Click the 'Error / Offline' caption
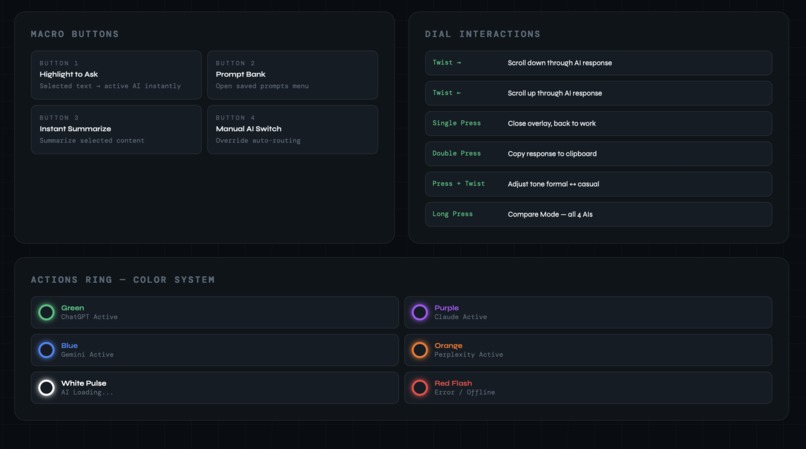Screen dimensions: 806x449 465,392
